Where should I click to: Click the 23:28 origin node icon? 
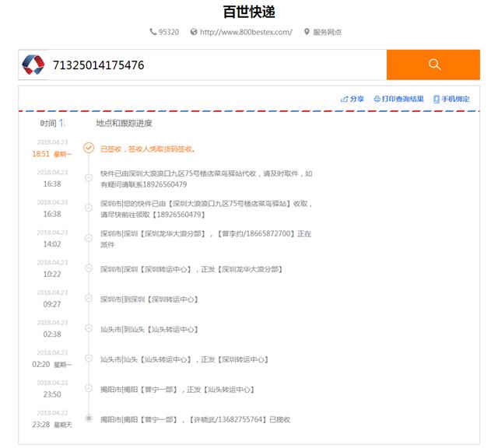click(89, 418)
